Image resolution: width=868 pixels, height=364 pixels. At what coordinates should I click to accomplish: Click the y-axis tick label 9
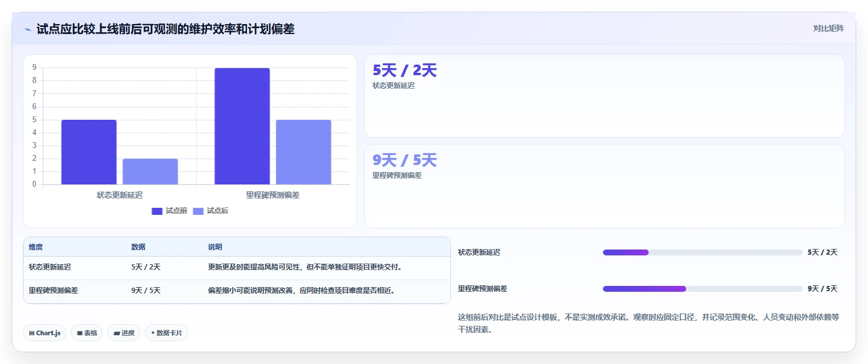(35, 68)
